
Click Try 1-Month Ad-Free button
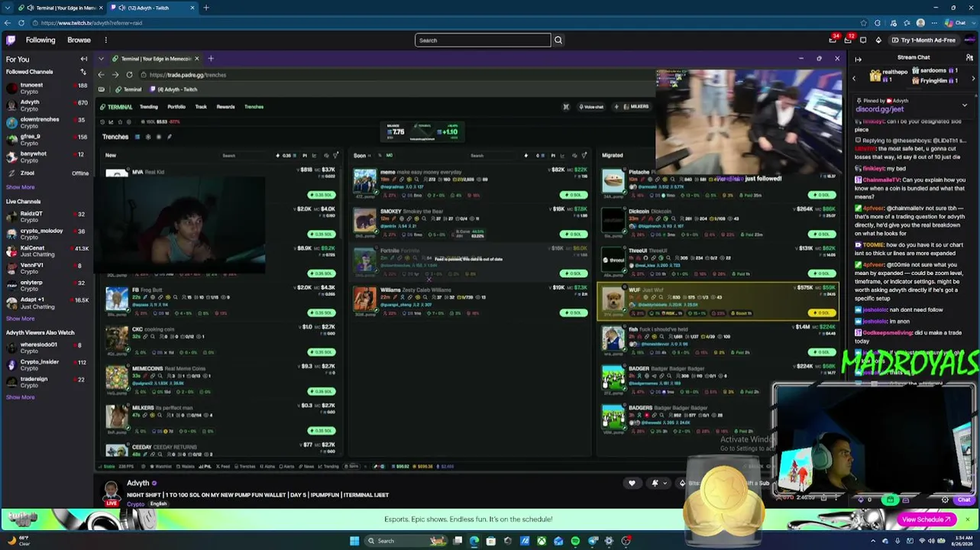tap(923, 40)
